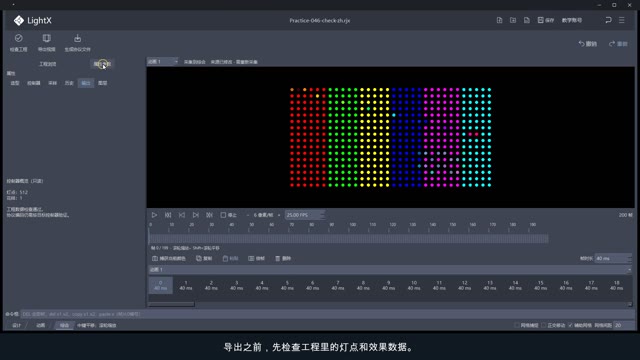The image size is (640, 360).
Task: Increase pixels-per-frame with plus button
Action: click(279, 215)
